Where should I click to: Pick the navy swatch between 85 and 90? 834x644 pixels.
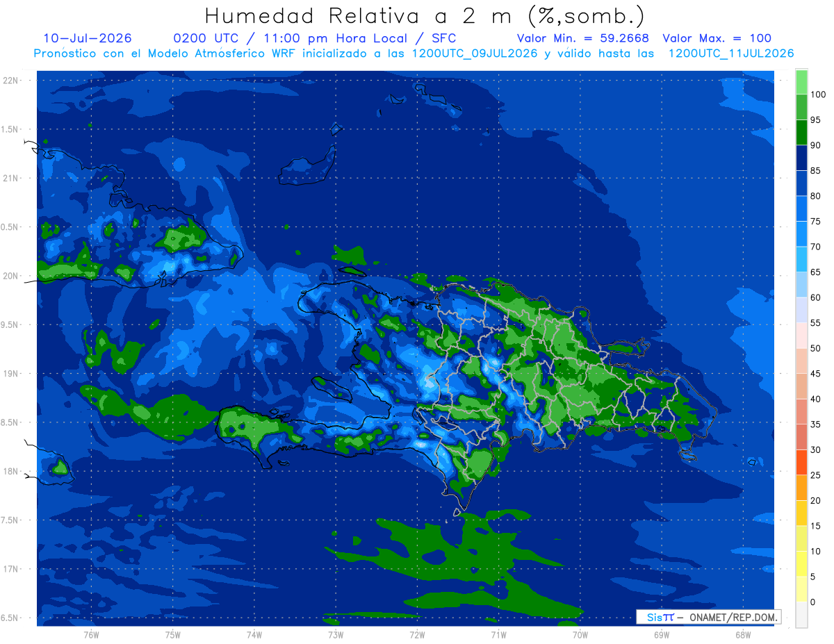pyautogui.click(x=801, y=158)
